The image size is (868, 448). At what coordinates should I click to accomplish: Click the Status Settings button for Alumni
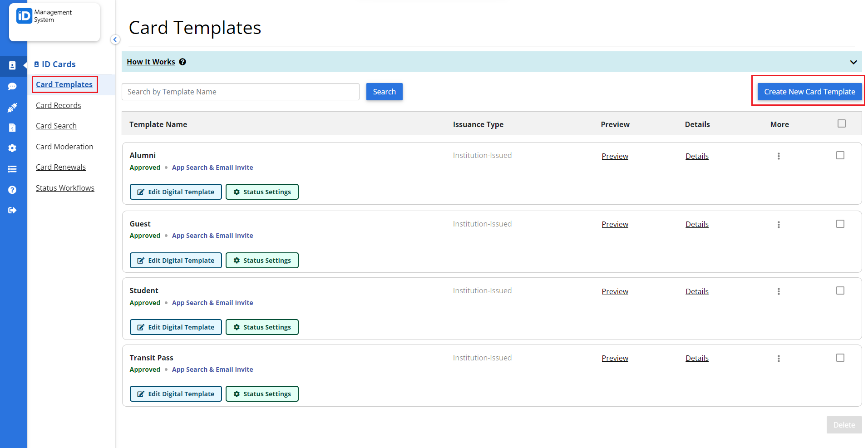coord(262,192)
